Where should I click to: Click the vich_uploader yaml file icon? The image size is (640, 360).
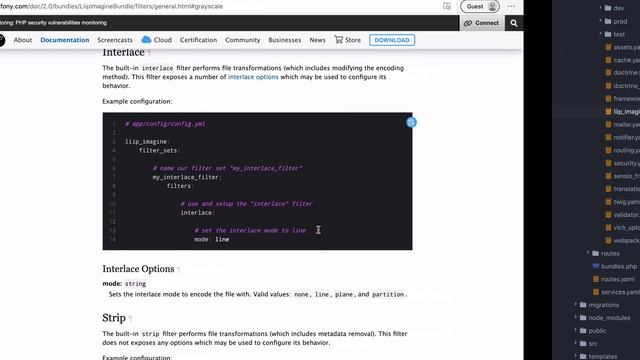(x=608, y=227)
